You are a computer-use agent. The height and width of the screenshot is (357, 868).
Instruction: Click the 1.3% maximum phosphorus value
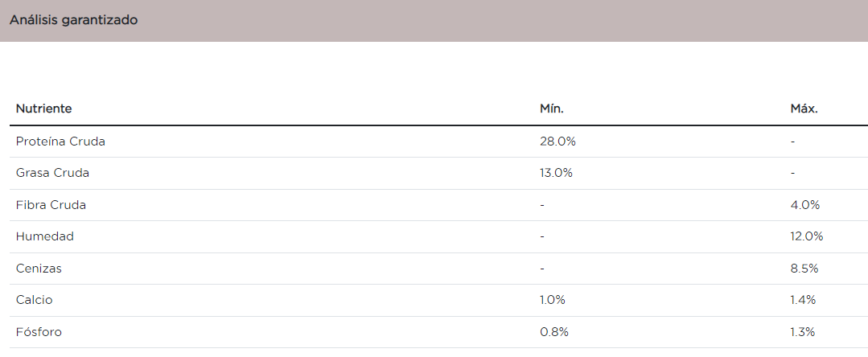point(804,332)
